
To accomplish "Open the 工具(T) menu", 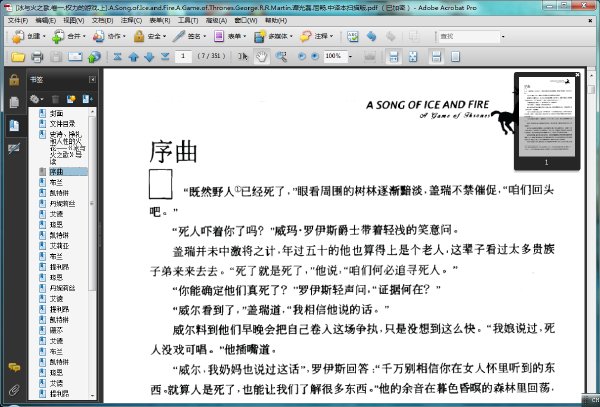I will [188, 20].
